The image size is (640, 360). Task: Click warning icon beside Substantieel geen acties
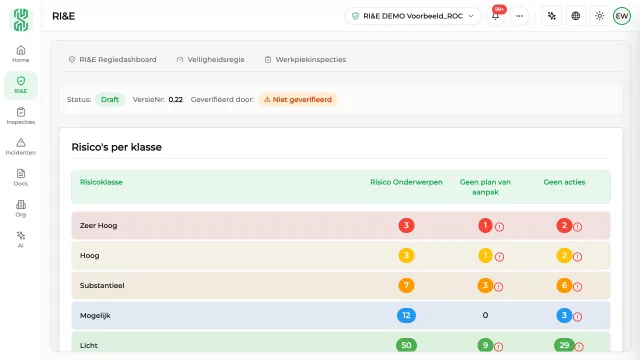click(x=577, y=287)
